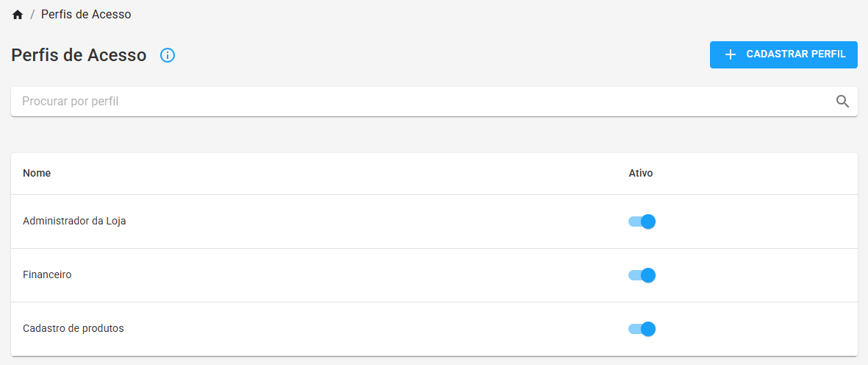Open the Administrador da Loja profile row
The width and height of the screenshot is (868, 365).
tap(434, 222)
